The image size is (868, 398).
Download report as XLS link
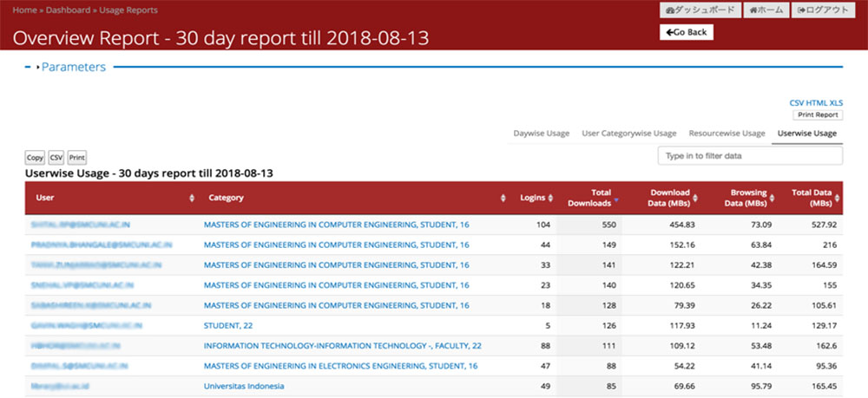point(836,103)
